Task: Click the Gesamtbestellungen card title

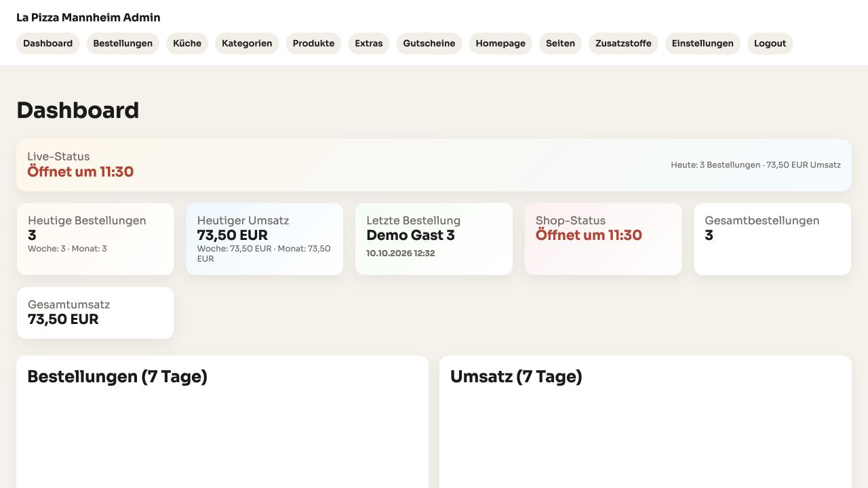Action: click(762, 220)
